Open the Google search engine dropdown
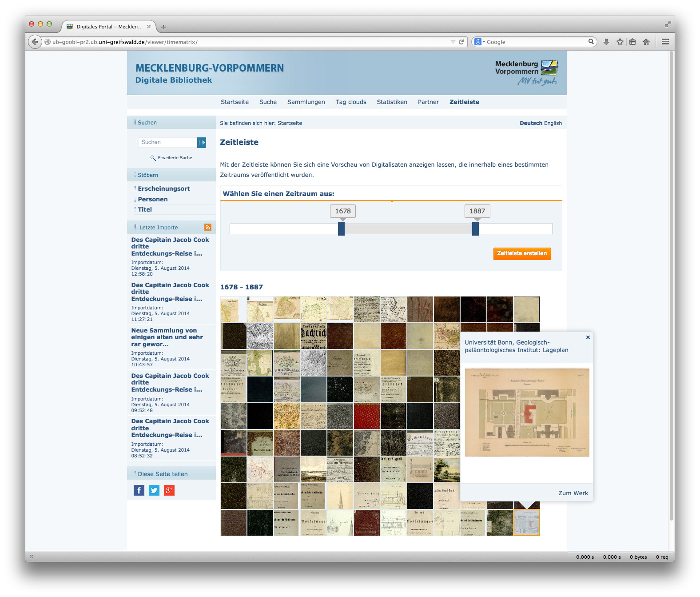Screen dimensions: 700x597 [x=480, y=42]
